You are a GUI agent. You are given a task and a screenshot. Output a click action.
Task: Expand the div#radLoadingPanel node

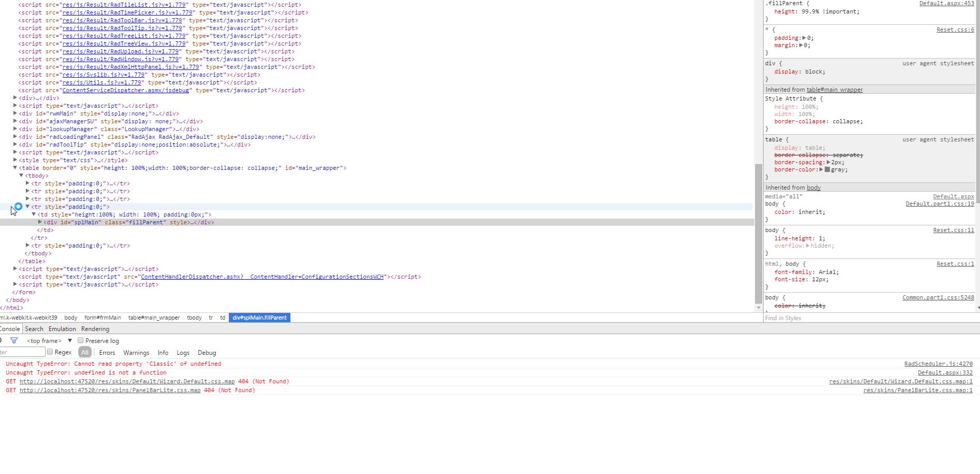tap(15, 137)
